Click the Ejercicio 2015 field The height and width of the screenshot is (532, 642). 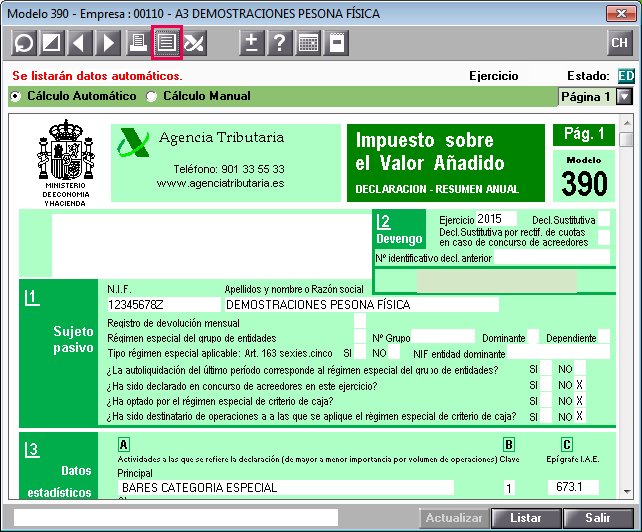[x=496, y=219]
